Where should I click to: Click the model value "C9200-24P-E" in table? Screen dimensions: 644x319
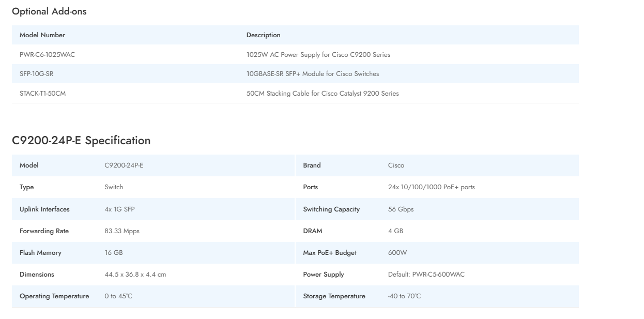click(124, 165)
